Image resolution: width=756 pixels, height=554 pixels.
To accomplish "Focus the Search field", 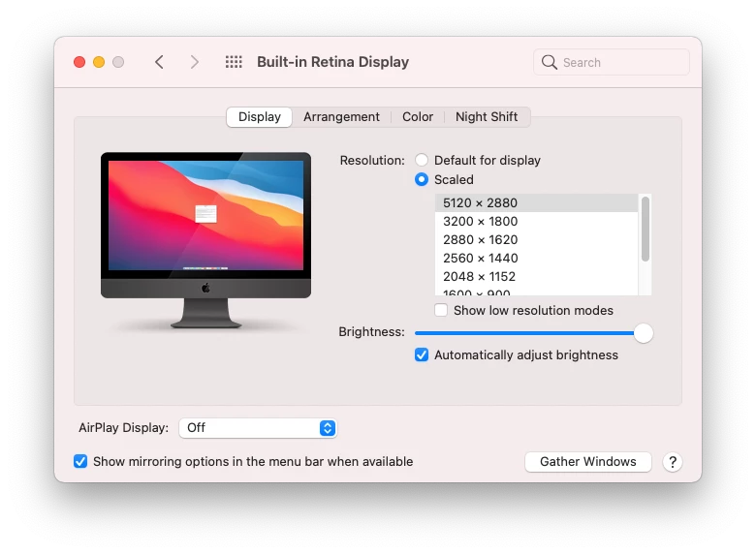I will pos(612,62).
